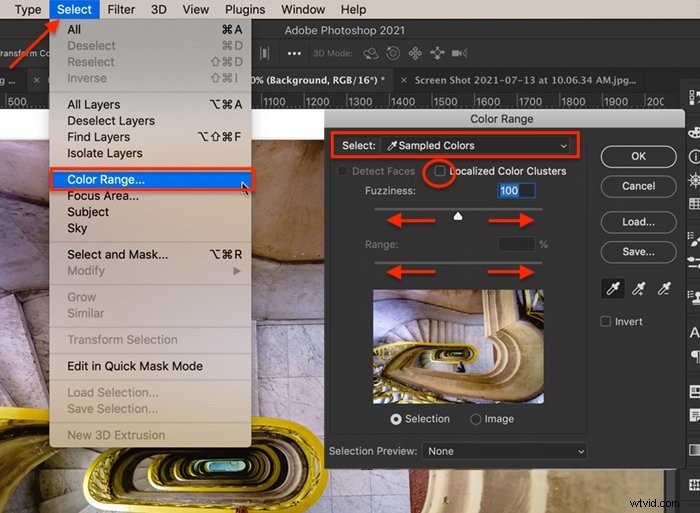The width and height of the screenshot is (700, 513).
Task: Choose Edit in Quick Mask Mode
Action: 150,366
